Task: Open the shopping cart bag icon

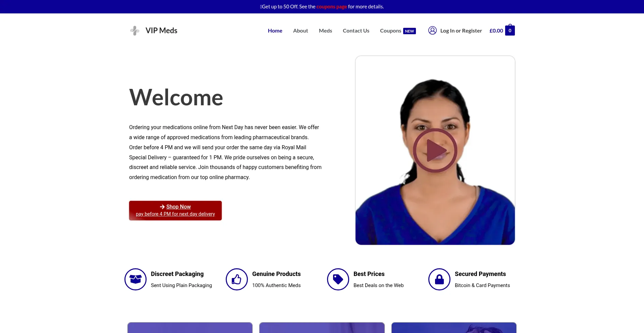Action: (x=510, y=30)
